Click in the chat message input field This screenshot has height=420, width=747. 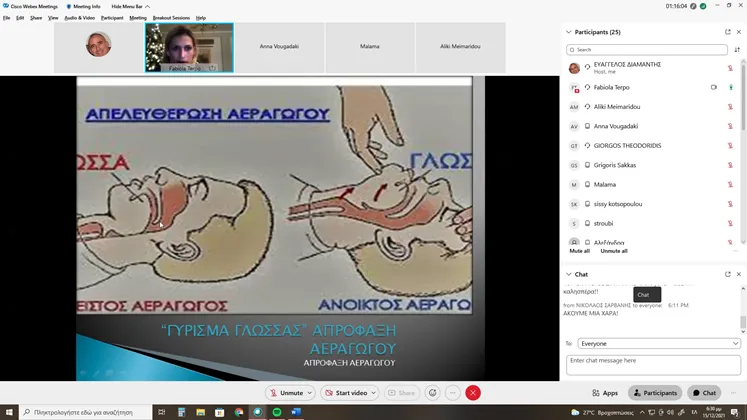654,364
